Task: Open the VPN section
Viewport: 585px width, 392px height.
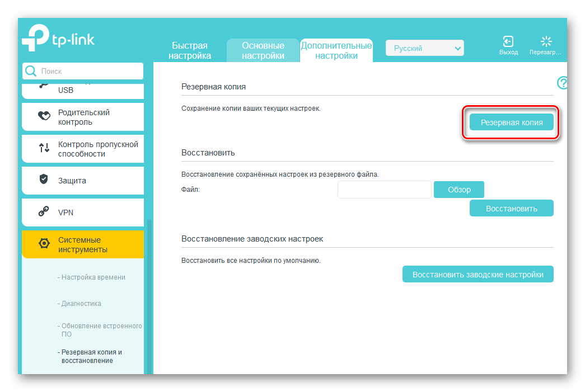Action: [x=83, y=212]
